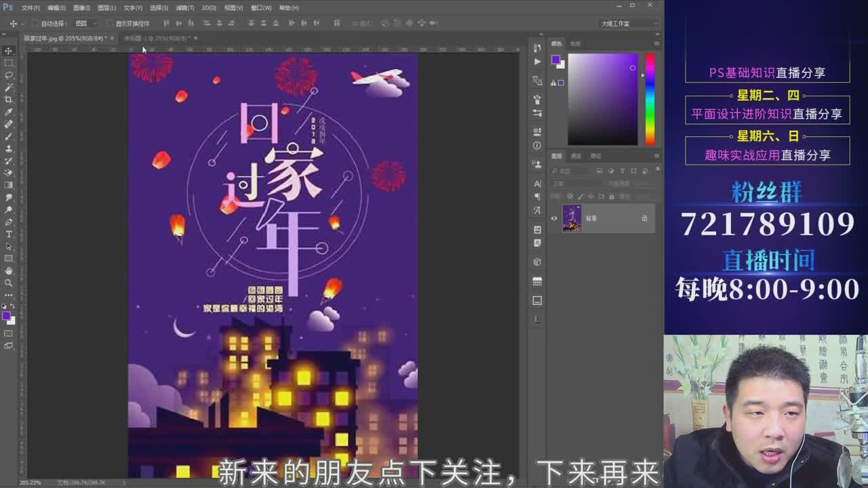Change the screen mode
This screenshot has width=868, height=488.
pos(9,346)
